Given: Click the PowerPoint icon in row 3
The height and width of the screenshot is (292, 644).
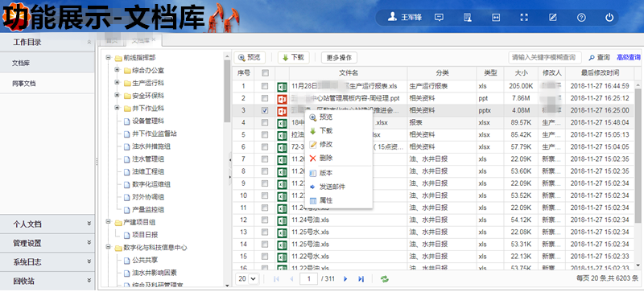Looking at the screenshot, I should pyautogui.click(x=283, y=111).
